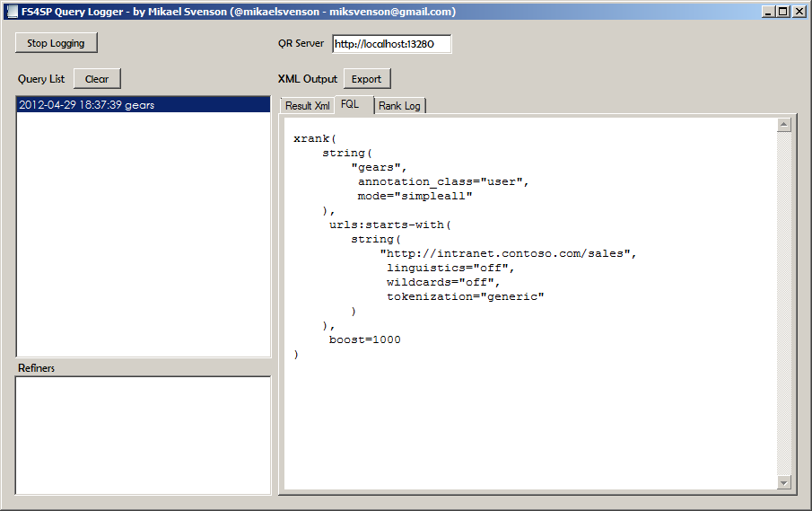Click the urls:starts-with( line
This screenshot has height=511, width=812.
pyautogui.click(x=390, y=225)
